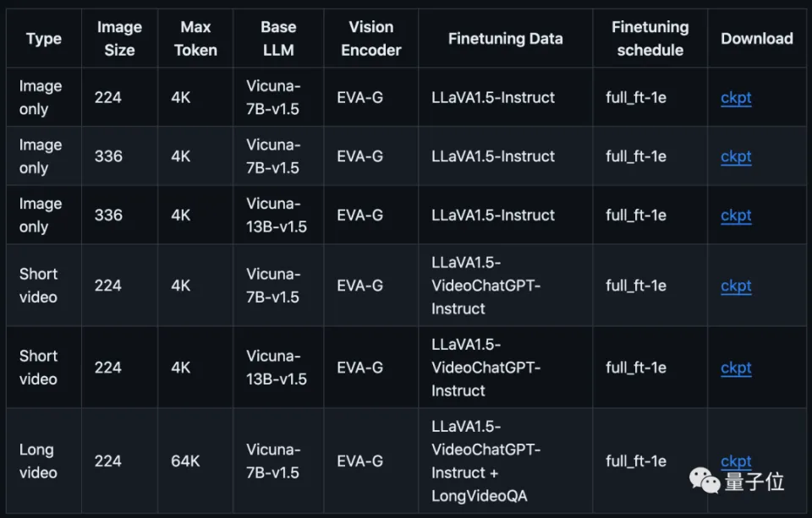Screen dimensions: 812x518
Task: Open ckpt link for 336 Vicuna-13B Image only row
Action: click(736, 215)
